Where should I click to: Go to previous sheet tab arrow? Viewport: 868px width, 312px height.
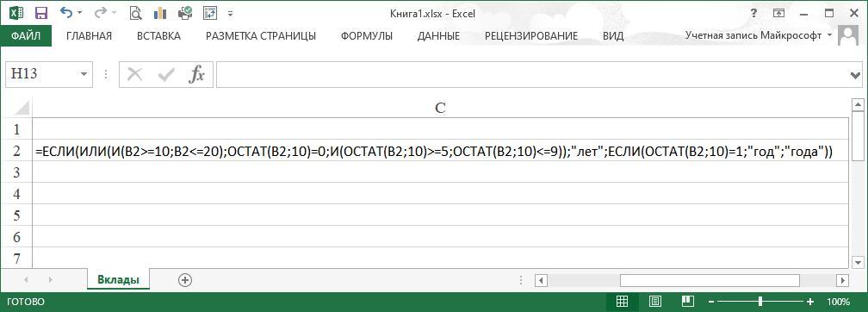coord(26,280)
